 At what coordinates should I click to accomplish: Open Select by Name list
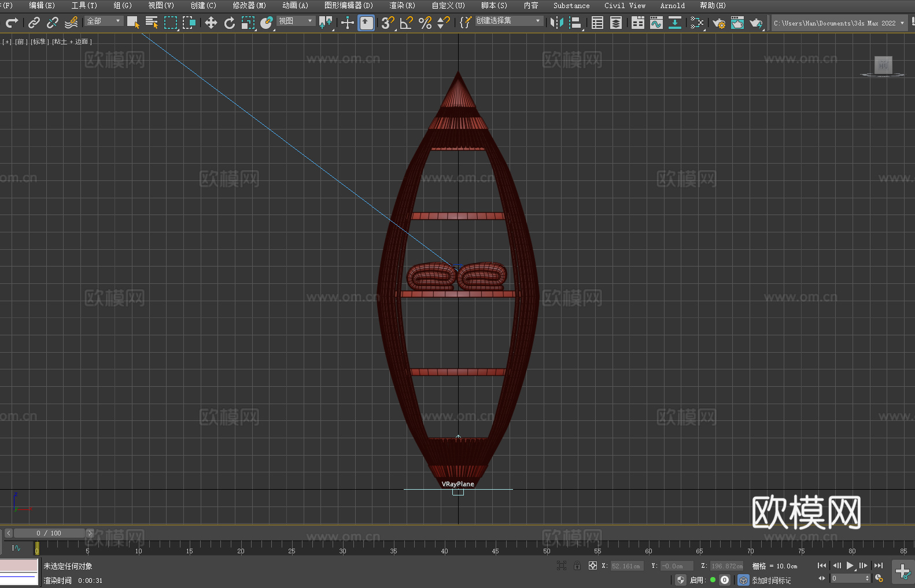pyautogui.click(x=152, y=23)
